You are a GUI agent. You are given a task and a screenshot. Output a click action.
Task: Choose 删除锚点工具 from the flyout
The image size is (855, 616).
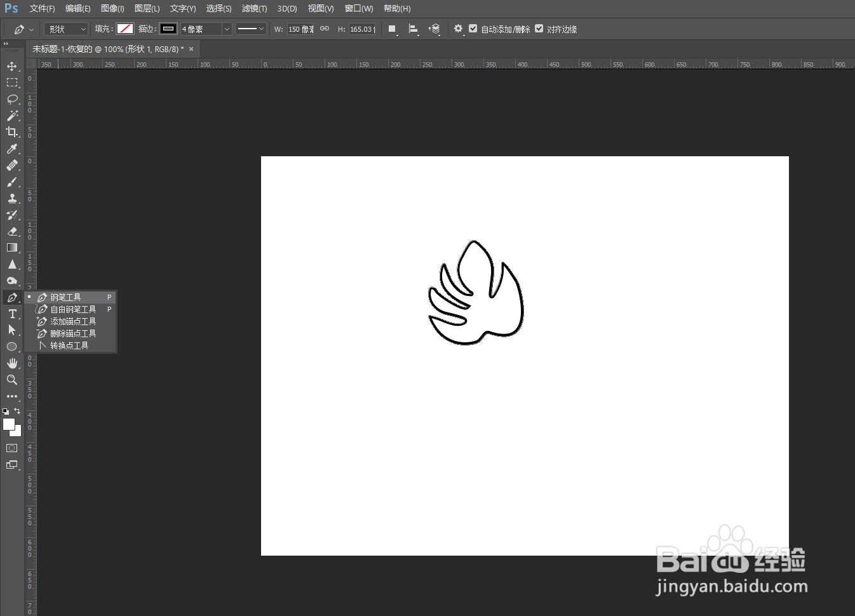pyautogui.click(x=71, y=333)
